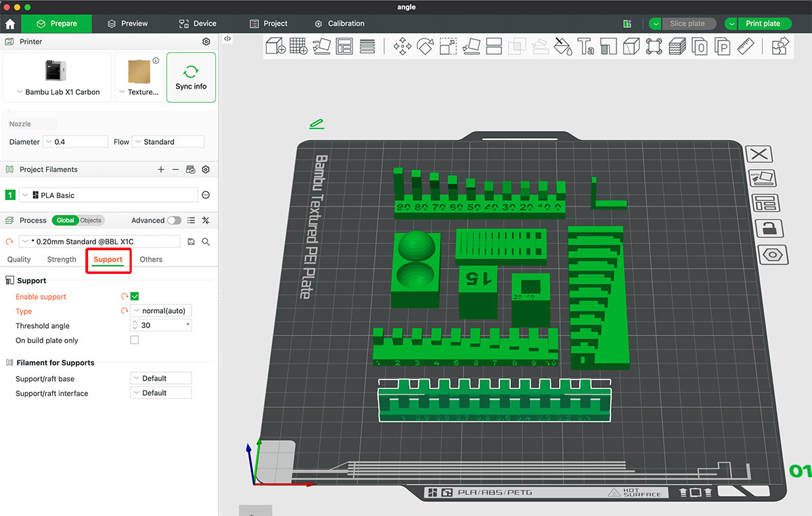The height and width of the screenshot is (516, 812).
Task: Open the Text shape tool
Action: click(x=585, y=47)
